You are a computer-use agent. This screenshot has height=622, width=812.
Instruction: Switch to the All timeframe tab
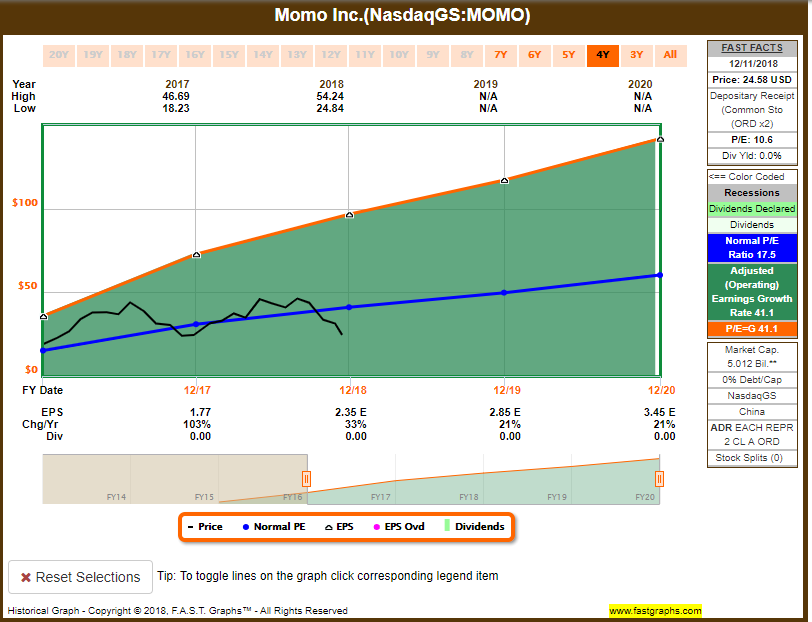[670, 55]
